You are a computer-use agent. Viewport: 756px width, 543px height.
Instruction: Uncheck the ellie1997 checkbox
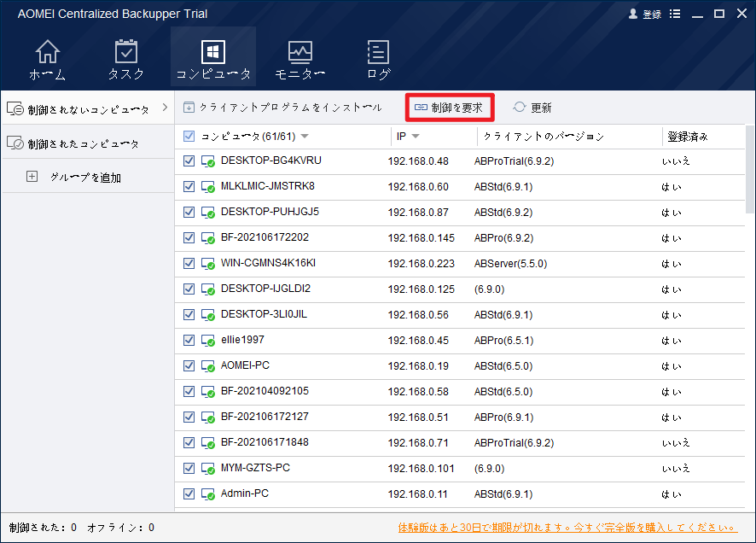click(189, 341)
